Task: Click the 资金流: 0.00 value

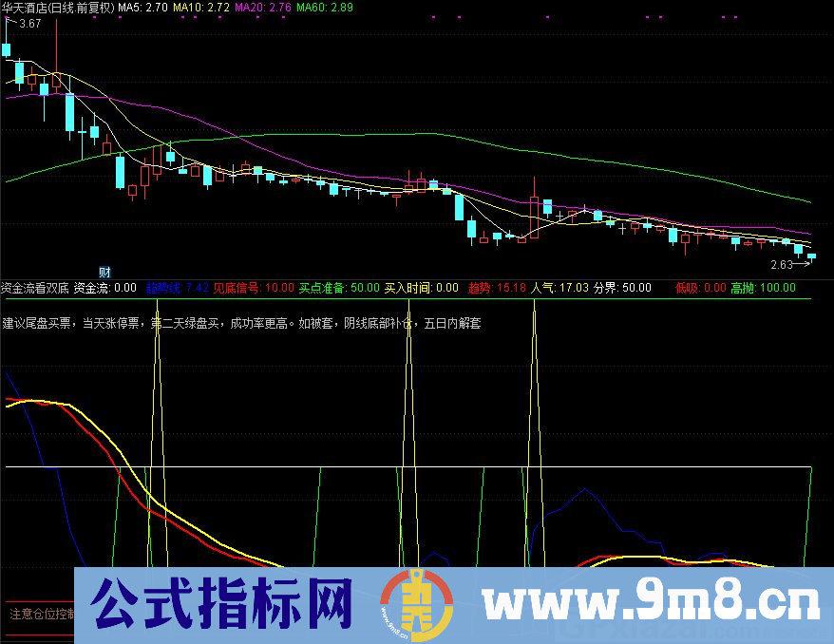Action: 105,288
